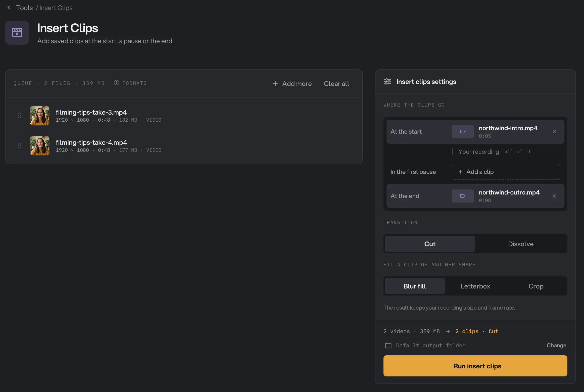Choose Blur fill fit option
Viewport: 584px width, 392px height.
pyautogui.click(x=415, y=286)
